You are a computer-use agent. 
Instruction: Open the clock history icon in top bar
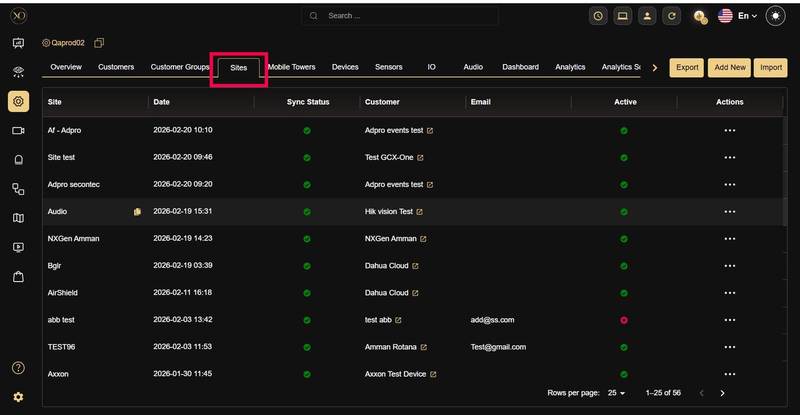(x=598, y=16)
